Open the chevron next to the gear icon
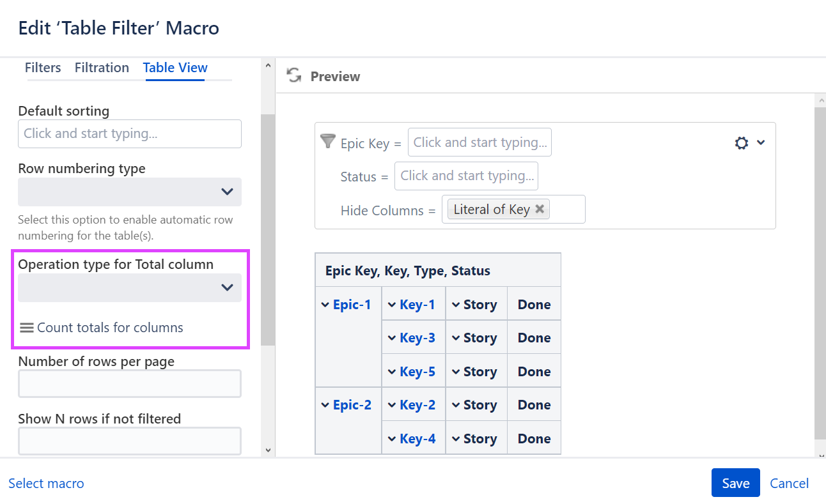 pos(760,142)
